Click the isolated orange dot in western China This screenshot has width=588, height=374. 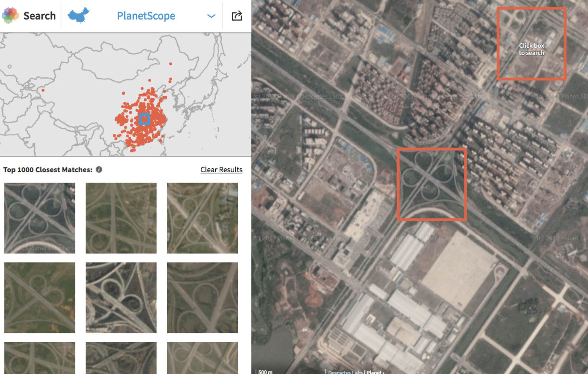click(43, 90)
